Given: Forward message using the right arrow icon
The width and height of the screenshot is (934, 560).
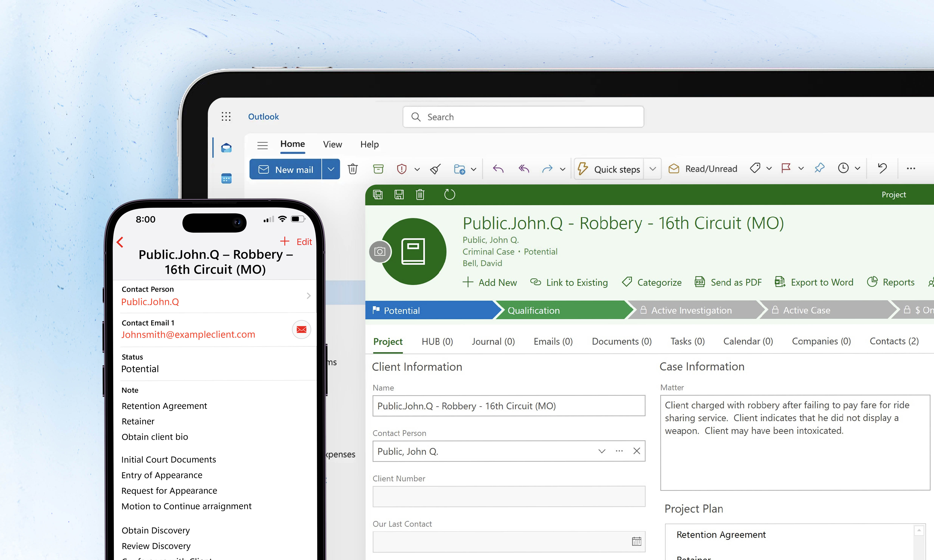Looking at the screenshot, I should (547, 169).
